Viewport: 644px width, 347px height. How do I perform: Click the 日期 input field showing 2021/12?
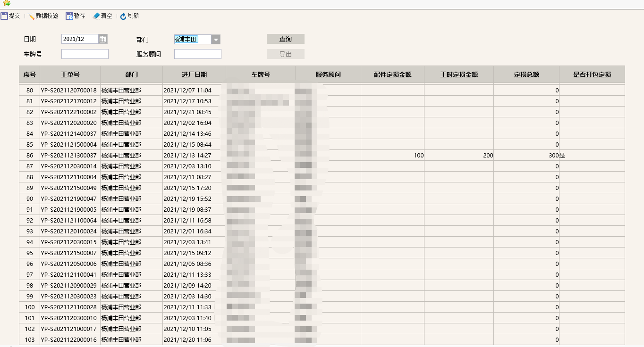(80, 39)
